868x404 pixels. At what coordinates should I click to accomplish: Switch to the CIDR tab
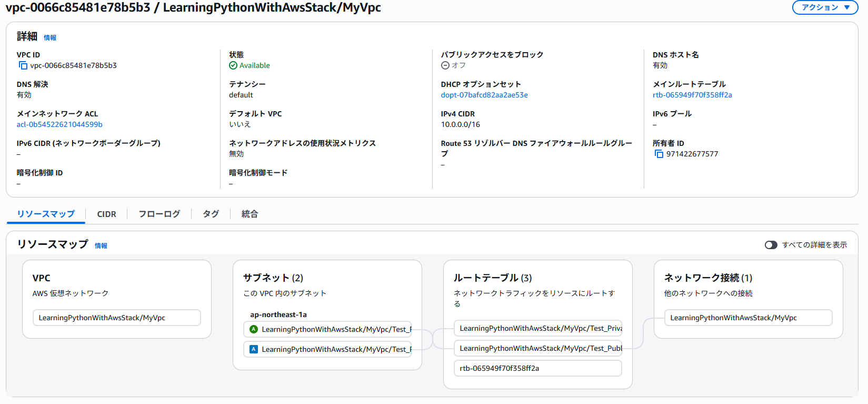pos(106,214)
